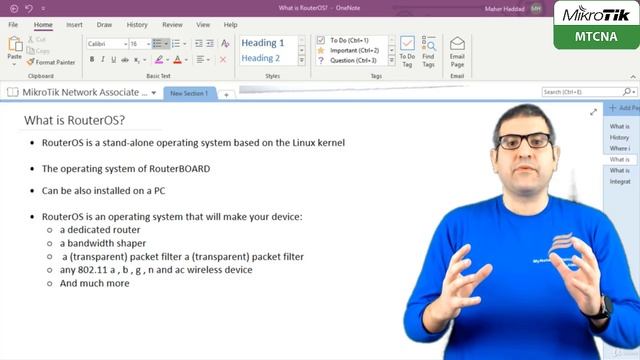Toggle the numbered list button
This screenshot has height=360, width=640.
[x=176, y=44]
